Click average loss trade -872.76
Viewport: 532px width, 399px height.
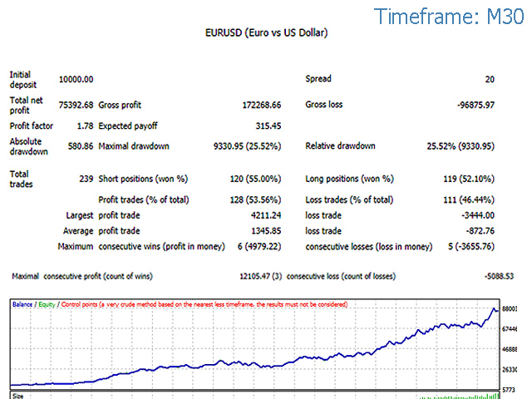(480, 231)
